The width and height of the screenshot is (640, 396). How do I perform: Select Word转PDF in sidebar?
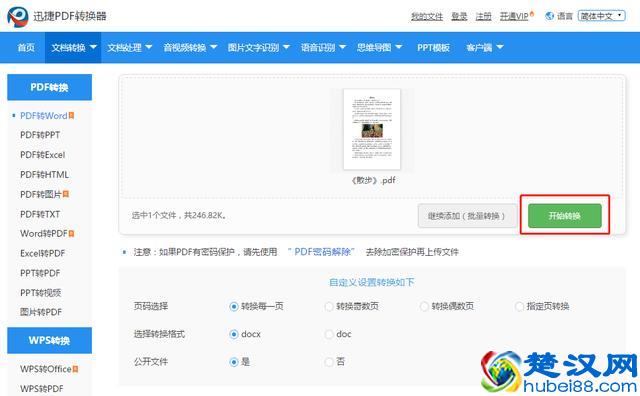[44, 234]
